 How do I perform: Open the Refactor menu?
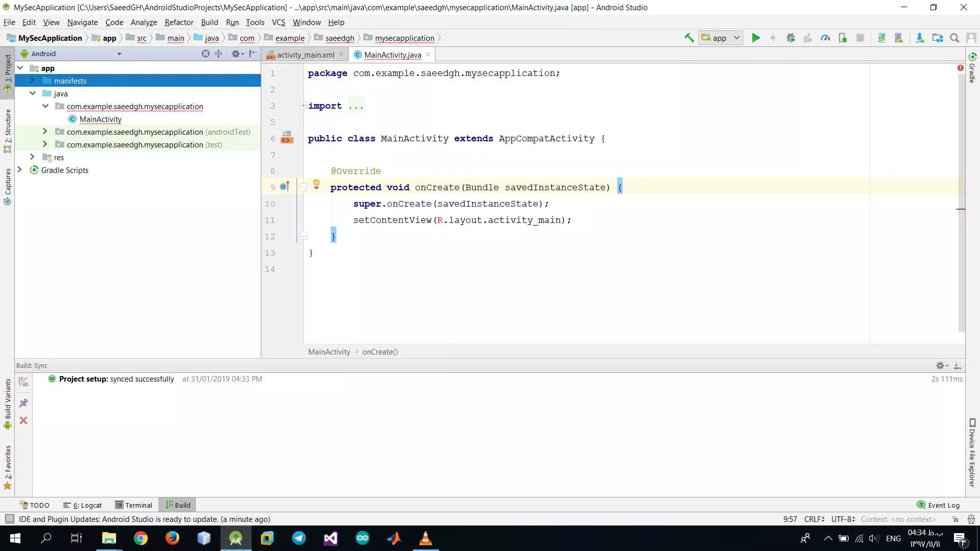pos(179,22)
